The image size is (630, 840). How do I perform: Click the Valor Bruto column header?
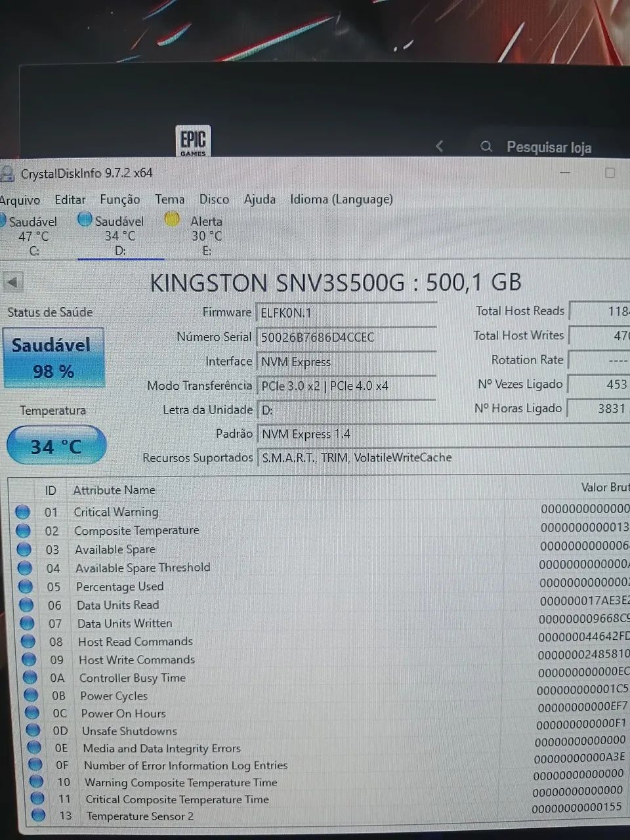[x=605, y=487]
